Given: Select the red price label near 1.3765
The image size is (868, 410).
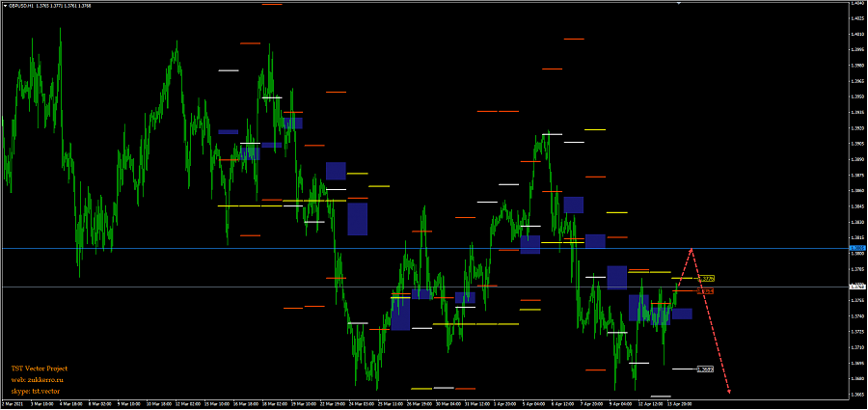Looking at the screenshot, I should tap(707, 290).
